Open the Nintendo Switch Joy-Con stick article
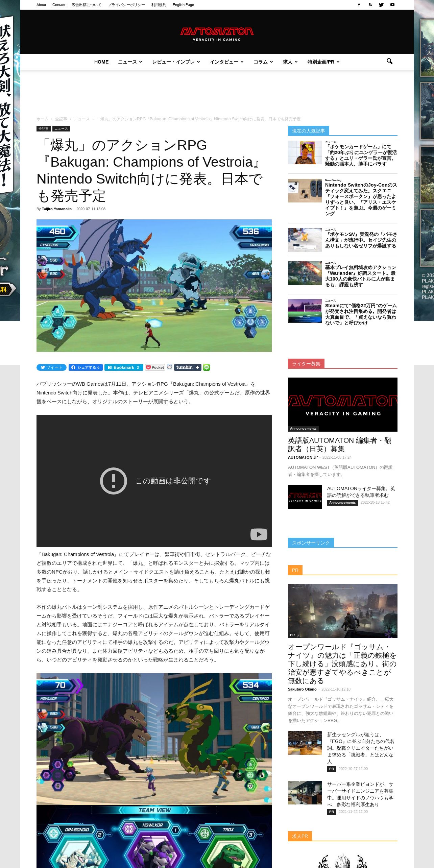The width and height of the screenshot is (434, 868). (361, 199)
